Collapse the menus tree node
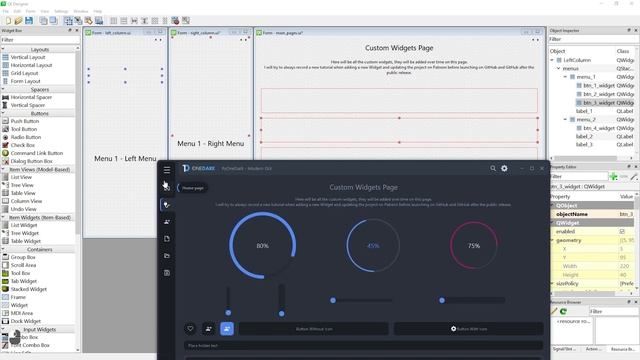The image size is (640, 360). point(559,69)
